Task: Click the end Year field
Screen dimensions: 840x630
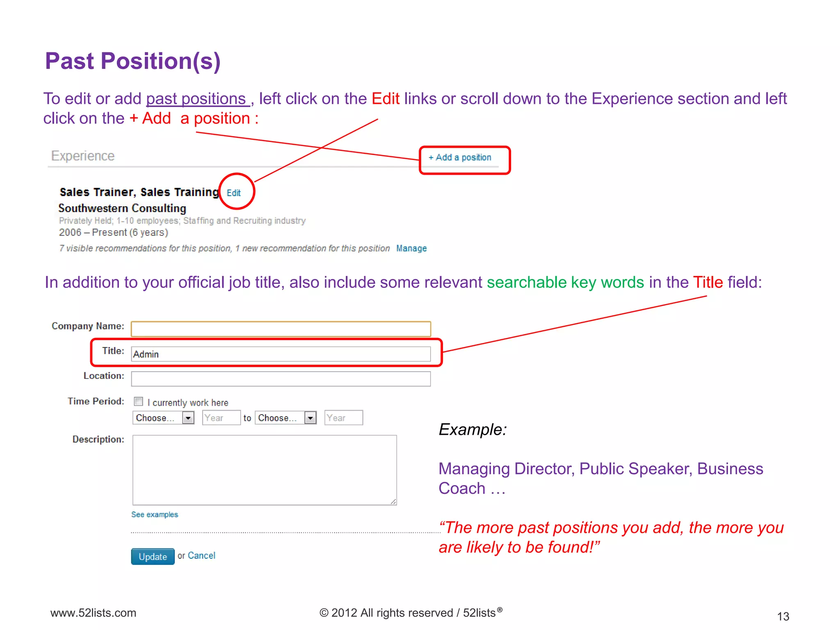Action: coord(343,418)
